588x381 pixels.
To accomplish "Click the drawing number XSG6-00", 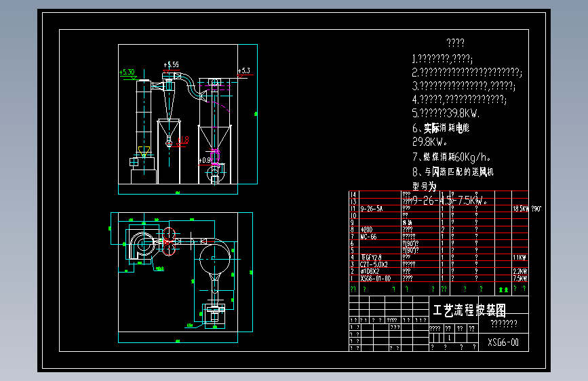I will (x=503, y=342).
